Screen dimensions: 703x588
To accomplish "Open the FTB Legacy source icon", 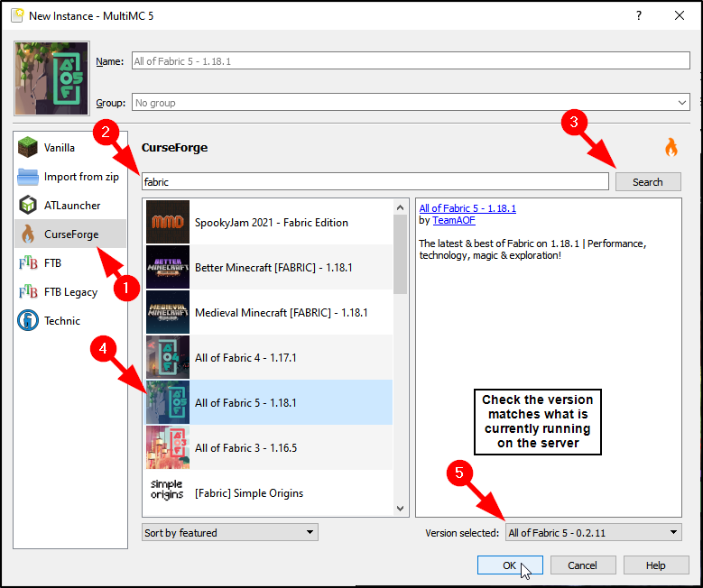I will (x=28, y=292).
